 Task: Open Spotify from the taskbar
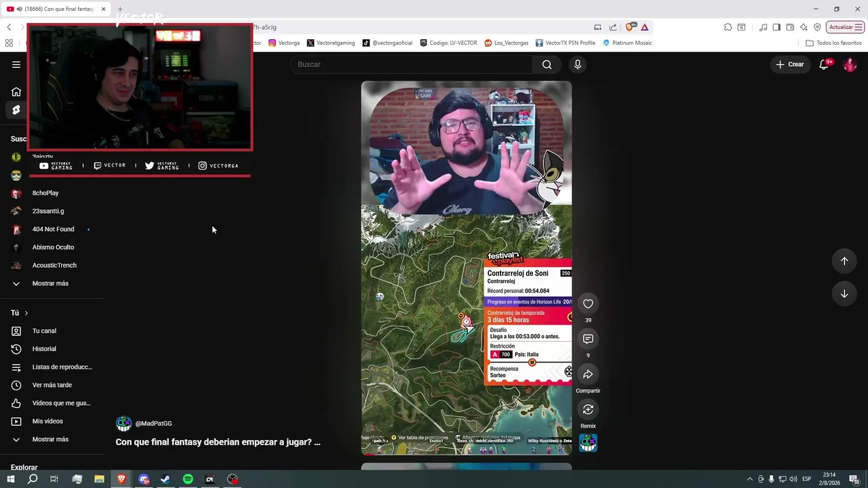click(188, 479)
